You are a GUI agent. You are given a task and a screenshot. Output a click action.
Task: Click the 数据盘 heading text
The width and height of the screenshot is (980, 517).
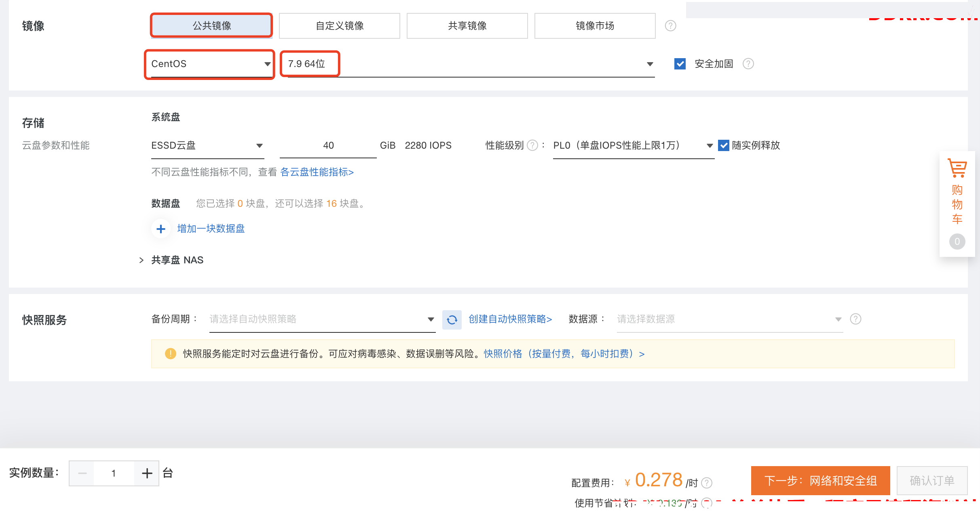click(166, 203)
